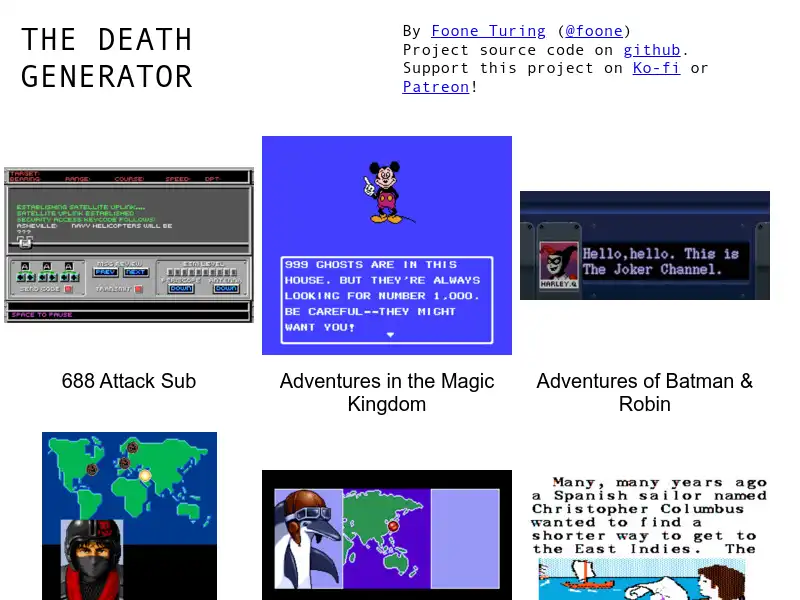The height and width of the screenshot is (600, 800).
Task: Click the 688 Attack Sub title
Action: tap(129, 381)
